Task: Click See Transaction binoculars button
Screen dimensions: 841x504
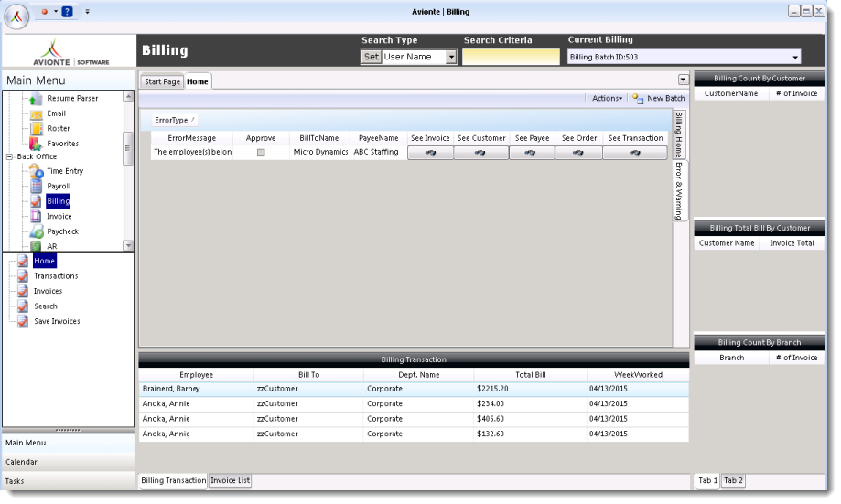Action: click(635, 153)
